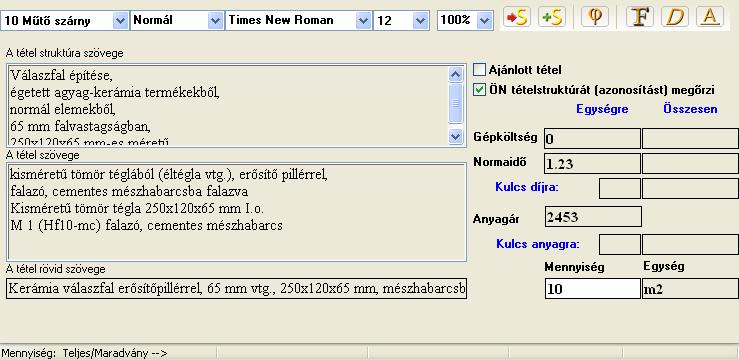The height and width of the screenshot is (360, 739).
Task: Click the structure text scrollbar thumb
Action: (455, 103)
